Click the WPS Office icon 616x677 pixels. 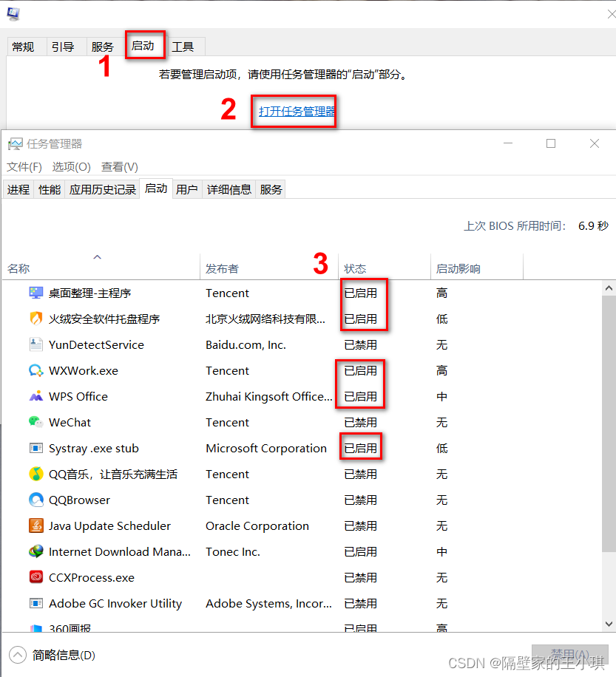(x=35, y=396)
